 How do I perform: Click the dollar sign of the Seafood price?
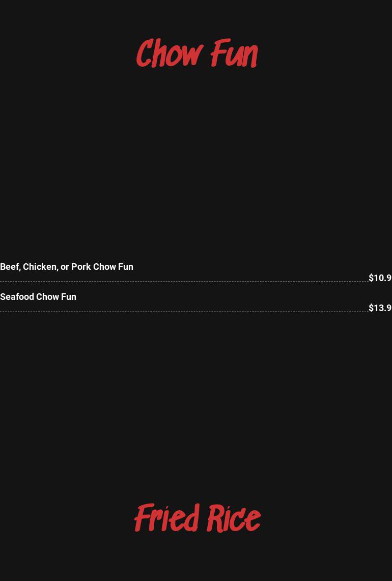371,308
